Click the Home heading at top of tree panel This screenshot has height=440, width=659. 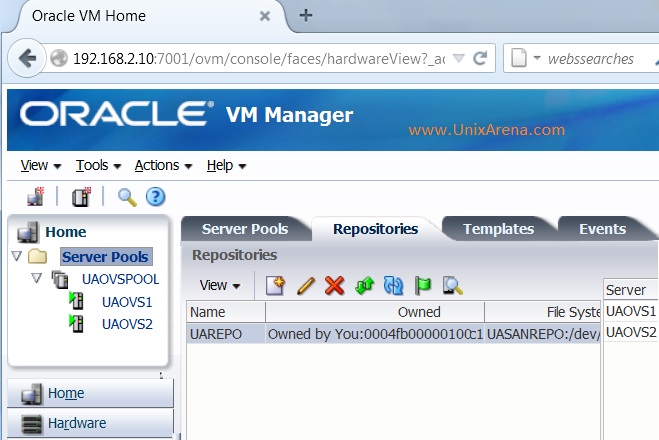66,232
